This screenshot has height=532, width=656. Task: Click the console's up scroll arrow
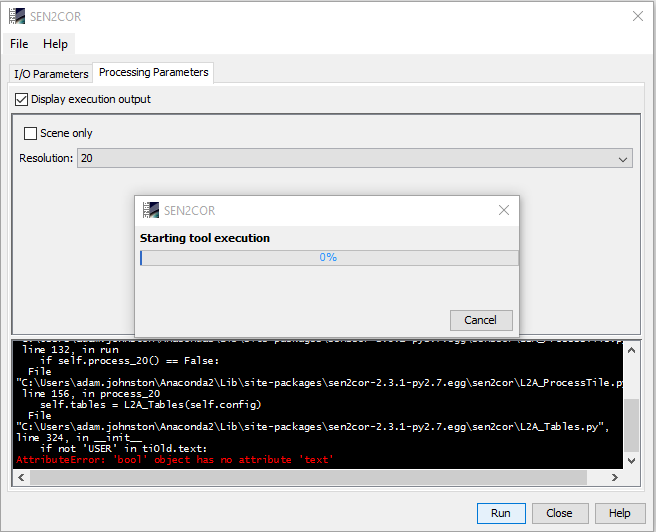(x=631, y=350)
